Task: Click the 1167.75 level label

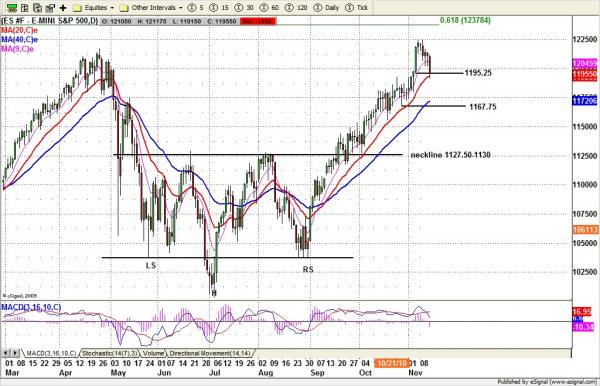Action: tap(483, 107)
